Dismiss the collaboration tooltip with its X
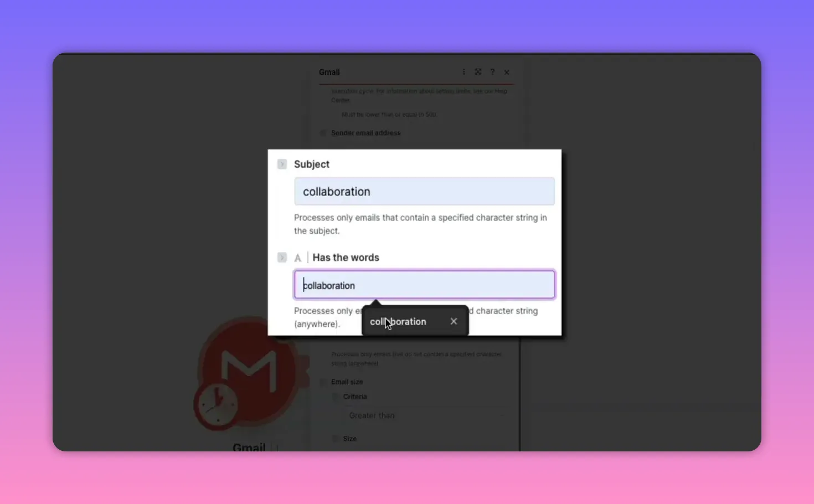Screen dimensions: 814x504 (x=454, y=321)
